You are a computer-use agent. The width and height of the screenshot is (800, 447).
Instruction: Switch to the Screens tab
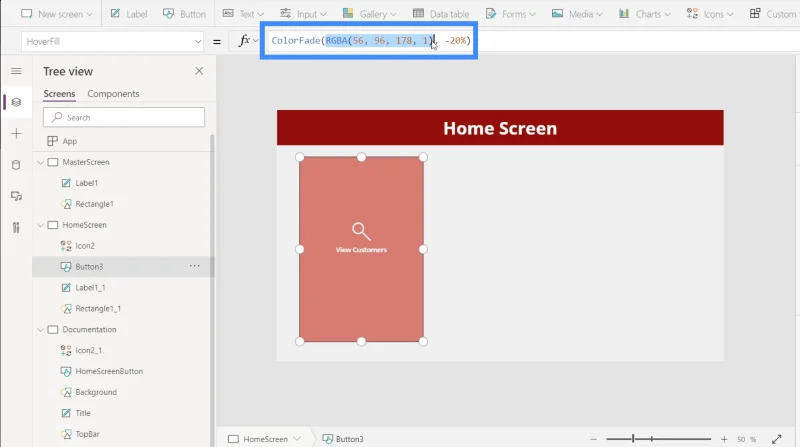click(x=59, y=93)
